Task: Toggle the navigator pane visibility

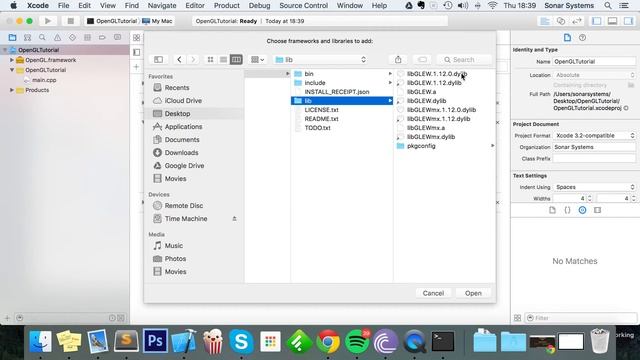Action: point(596,21)
